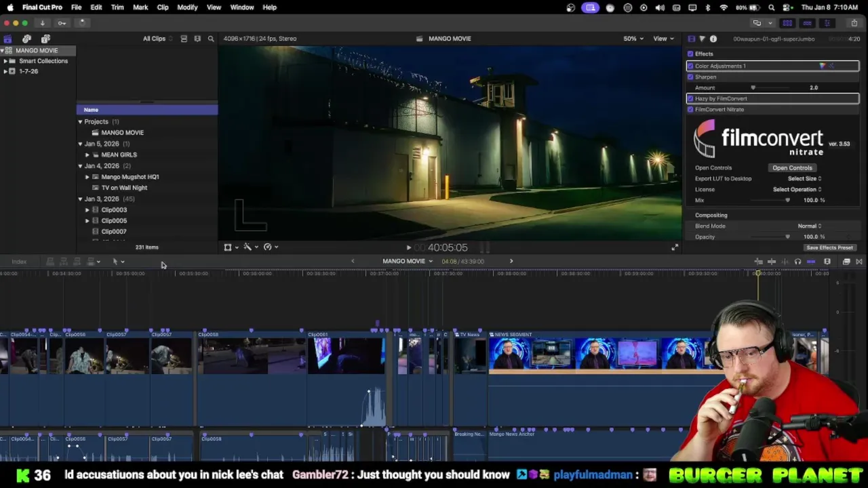Toggle clip appearance filmstrip/list icon in browser
868x488 pixels.
point(197,39)
